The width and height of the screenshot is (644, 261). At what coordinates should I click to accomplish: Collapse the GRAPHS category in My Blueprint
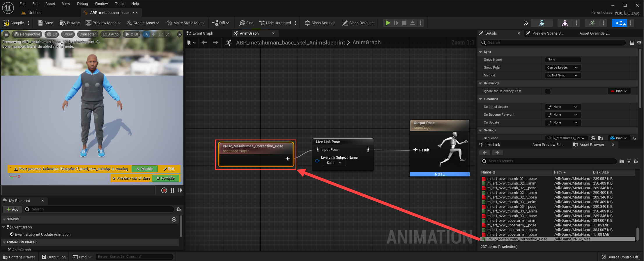tap(4, 219)
